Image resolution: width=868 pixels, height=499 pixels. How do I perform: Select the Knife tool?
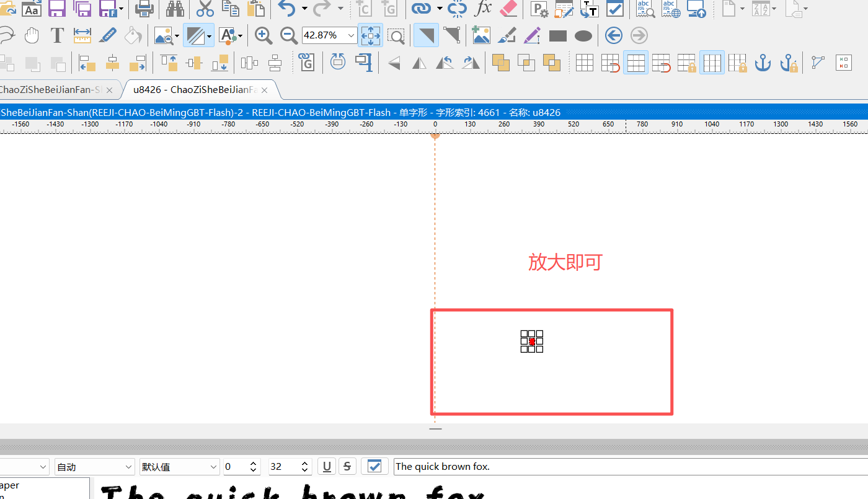pos(107,35)
